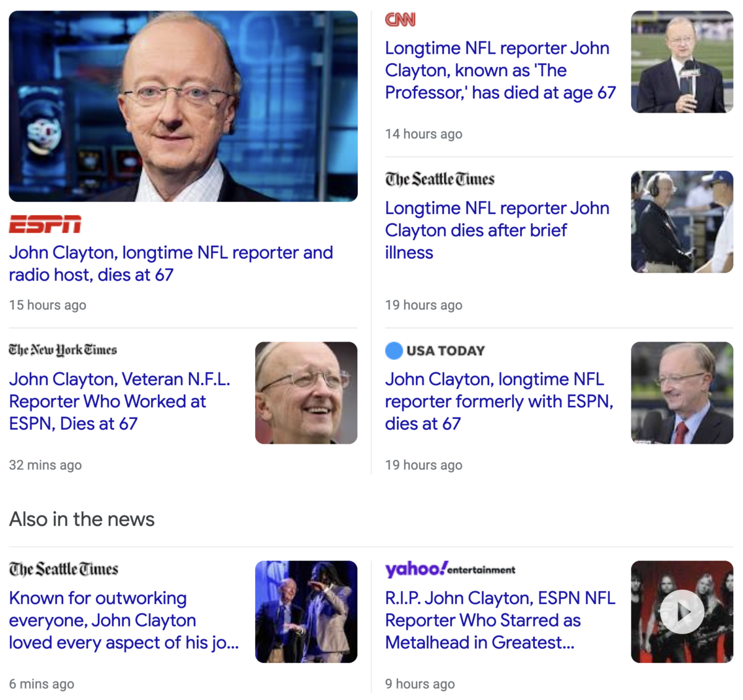Open New York Times Veteran N.F.L. Reporter article
The image size is (743, 700).
pos(119,401)
